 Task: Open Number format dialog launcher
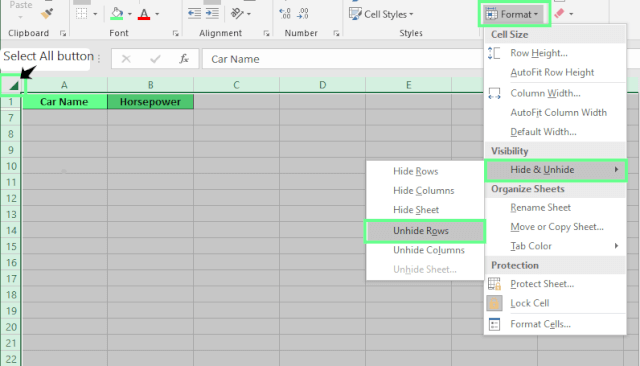tap(336, 33)
